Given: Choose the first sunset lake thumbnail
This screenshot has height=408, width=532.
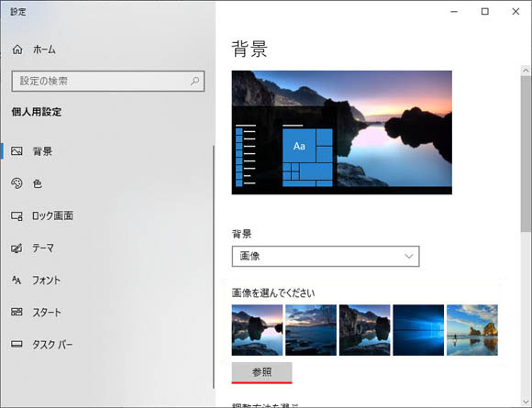Looking at the screenshot, I should click(257, 330).
